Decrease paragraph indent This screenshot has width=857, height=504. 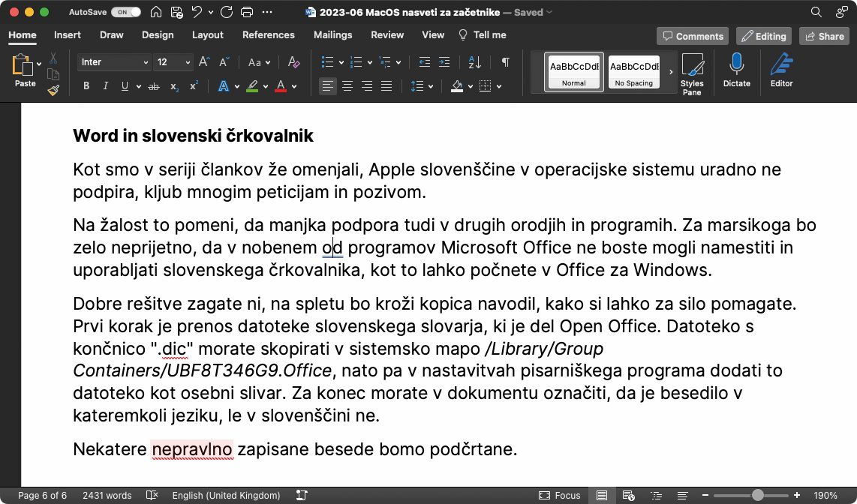point(425,62)
